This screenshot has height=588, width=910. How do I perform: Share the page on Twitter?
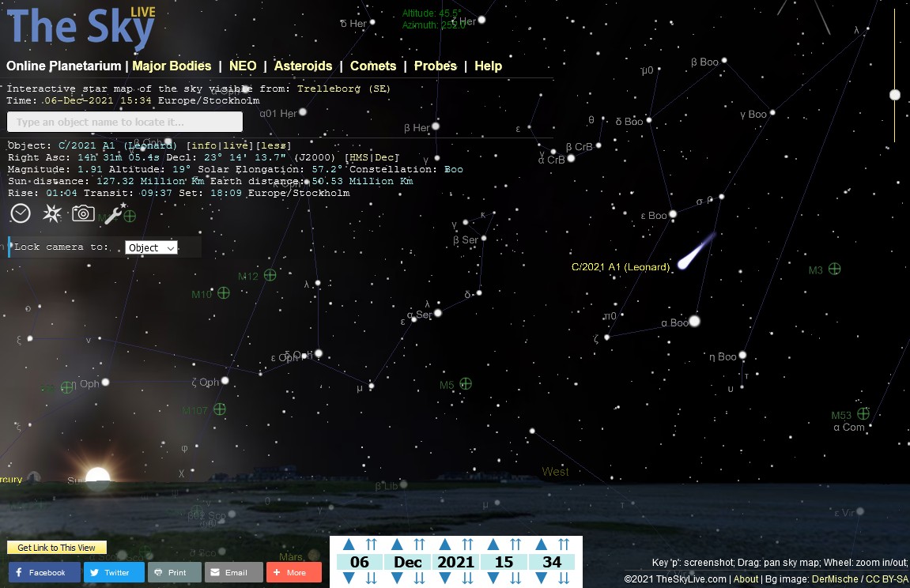[114, 572]
